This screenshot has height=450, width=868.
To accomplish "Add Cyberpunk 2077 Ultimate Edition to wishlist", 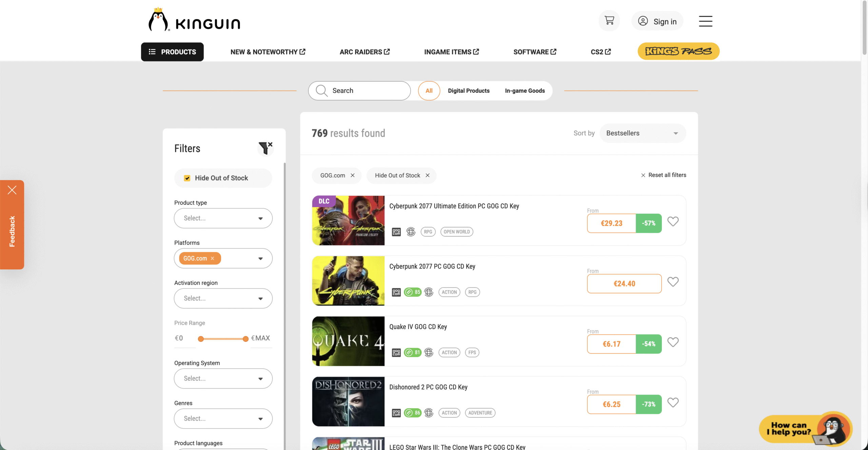I will 673,222.
